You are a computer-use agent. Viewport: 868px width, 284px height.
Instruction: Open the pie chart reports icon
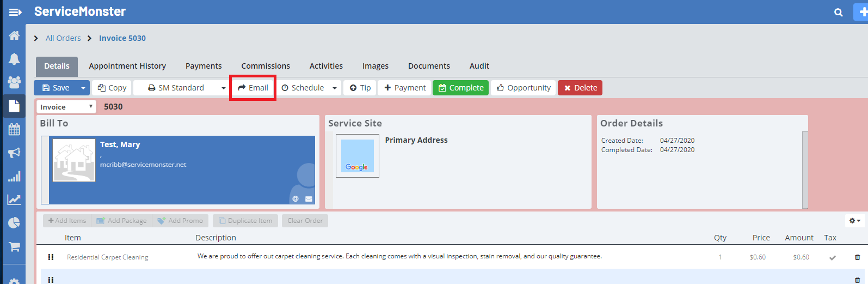coord(14,223)
